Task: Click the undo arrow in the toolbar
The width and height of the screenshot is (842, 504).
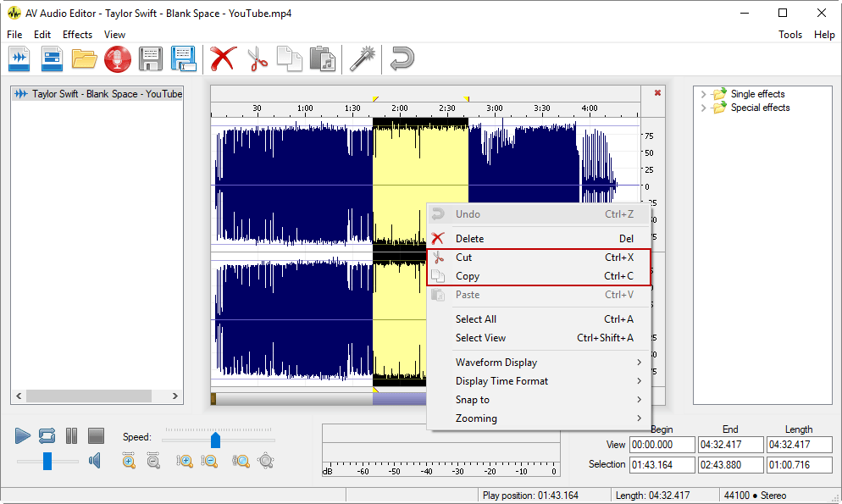Action: click(401, 59)
